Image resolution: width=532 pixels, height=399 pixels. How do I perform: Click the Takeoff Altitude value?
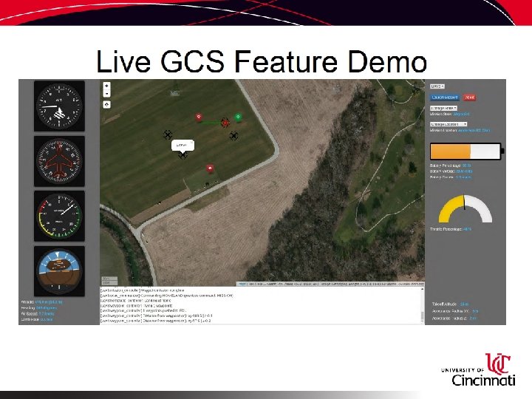[464, 304]
